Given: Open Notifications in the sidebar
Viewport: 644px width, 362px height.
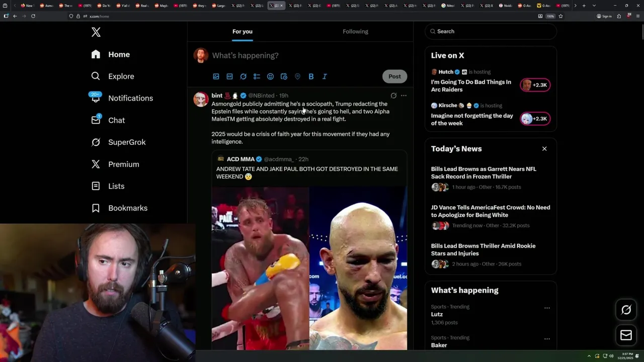Looking at the screenshot, I should (x=121, y=98).
